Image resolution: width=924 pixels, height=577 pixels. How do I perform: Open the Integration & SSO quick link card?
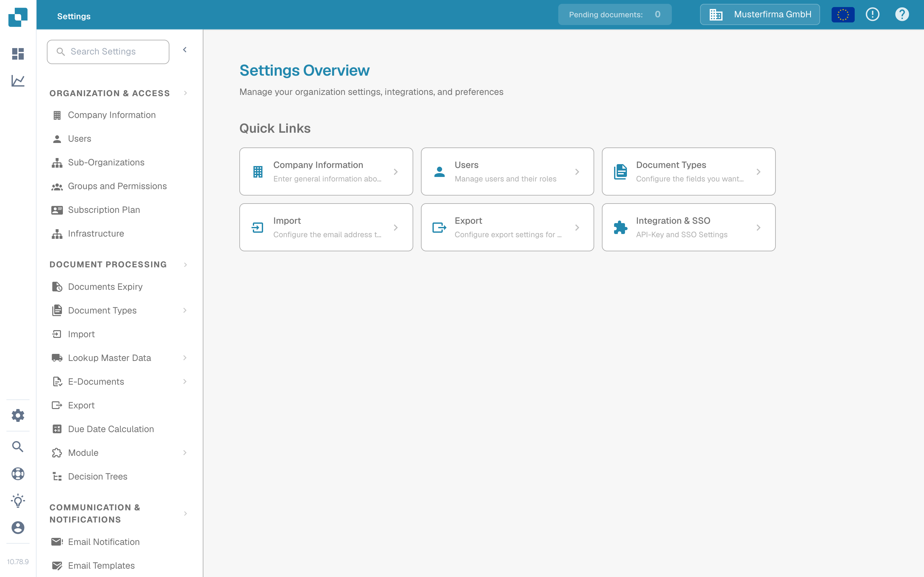[x=689, y=228]
